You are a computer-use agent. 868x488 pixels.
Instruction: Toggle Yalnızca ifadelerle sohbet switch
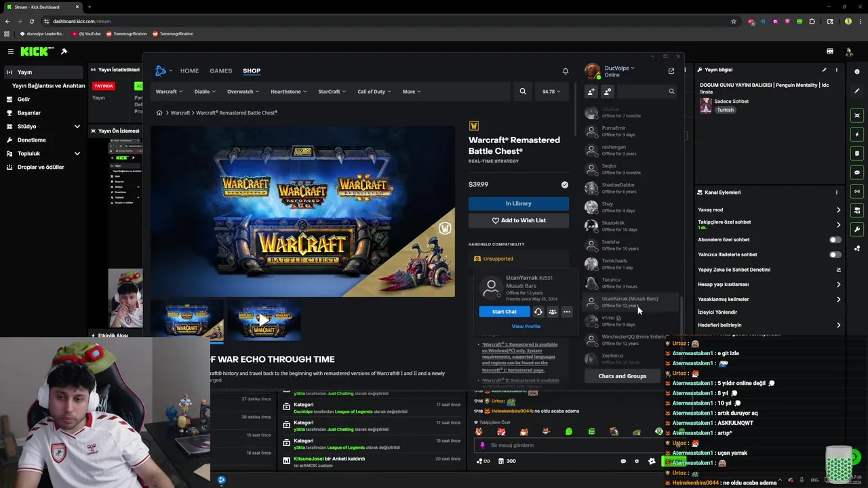[x=835, y=255]
